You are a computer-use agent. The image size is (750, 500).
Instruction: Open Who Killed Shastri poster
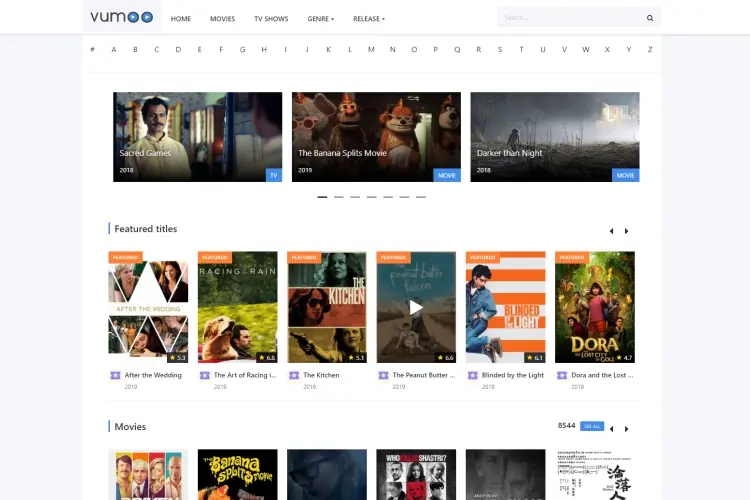416,475
